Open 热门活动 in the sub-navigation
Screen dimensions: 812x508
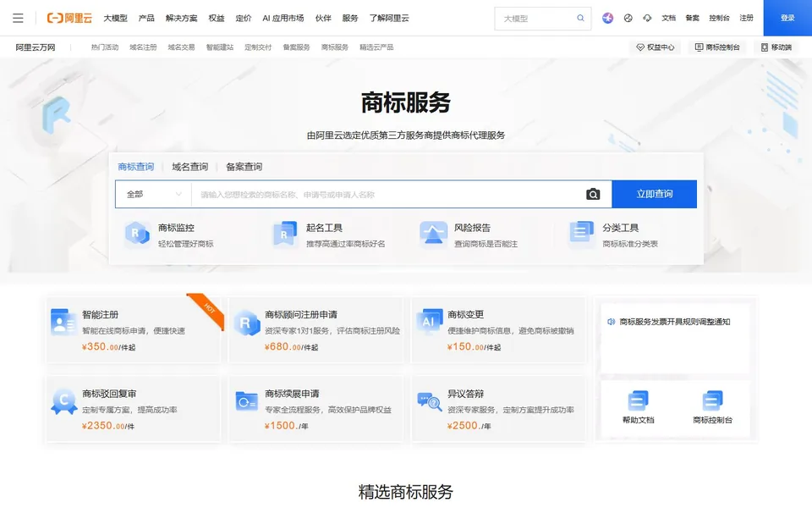[x=105, y=47]
